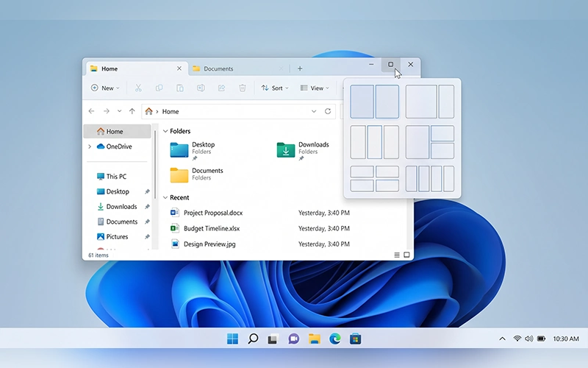Select OneDrive in the navigation pane
The height and width of the screenshot is (368, 588).
click(x=114, y=146)
